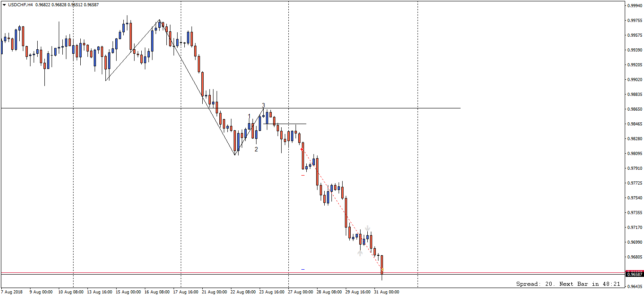Select wave label 2 below the candles
The image size is (644, 297).
(x=257, y=149)
